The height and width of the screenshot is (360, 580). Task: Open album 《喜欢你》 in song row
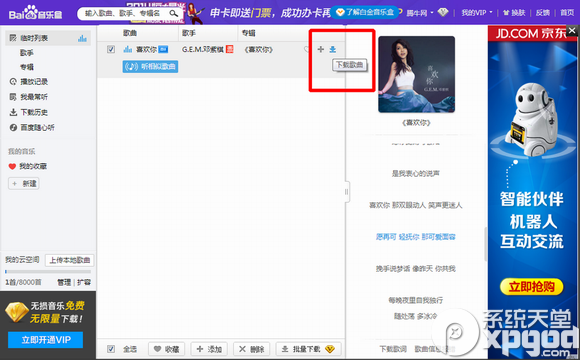coord(259,49)
